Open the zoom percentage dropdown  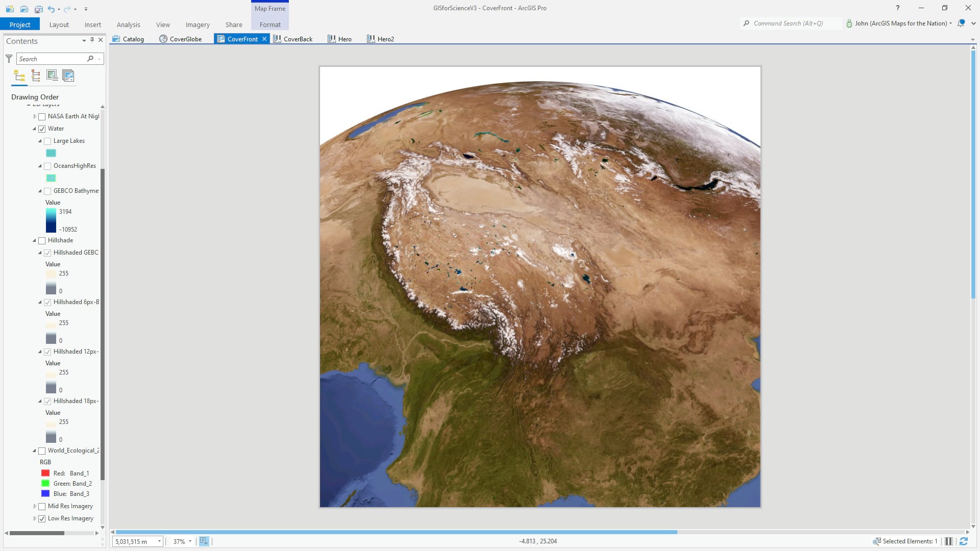[x=190, y=541]
